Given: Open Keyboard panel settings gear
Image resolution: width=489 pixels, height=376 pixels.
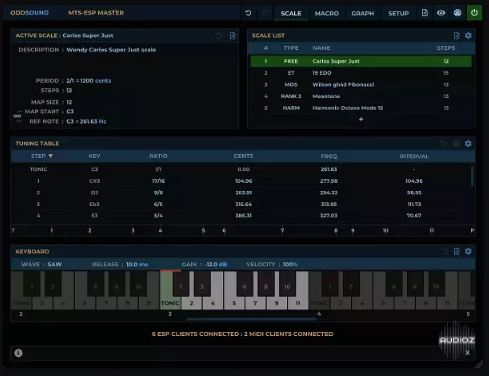Looking at the screenshot, I should click(468, 251).
